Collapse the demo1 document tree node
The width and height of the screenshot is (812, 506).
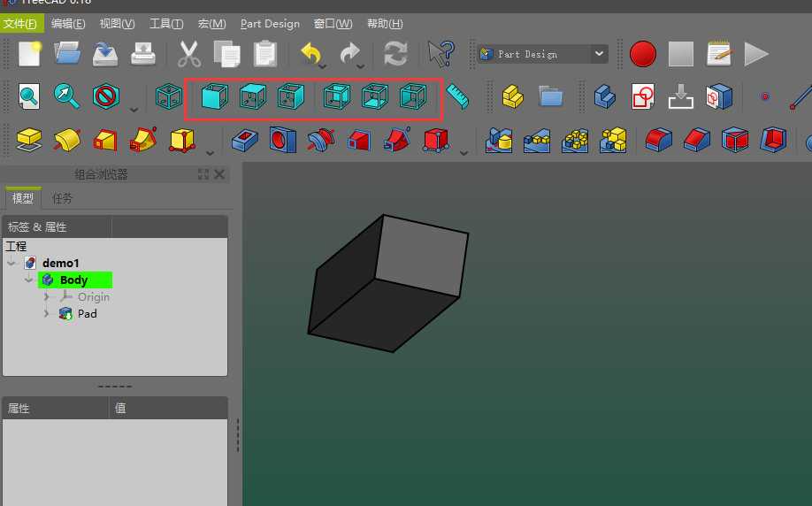11,263
